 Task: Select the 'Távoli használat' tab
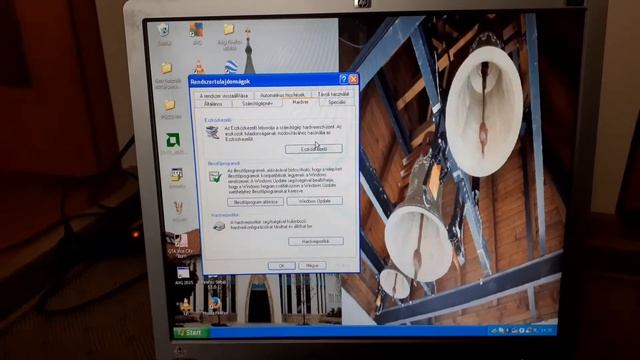(x=333, y=94)
